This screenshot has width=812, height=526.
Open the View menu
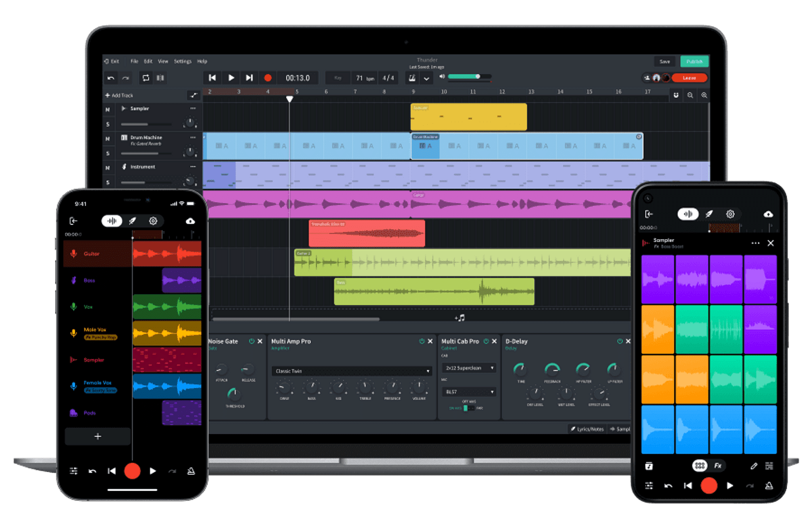(163, 61)
